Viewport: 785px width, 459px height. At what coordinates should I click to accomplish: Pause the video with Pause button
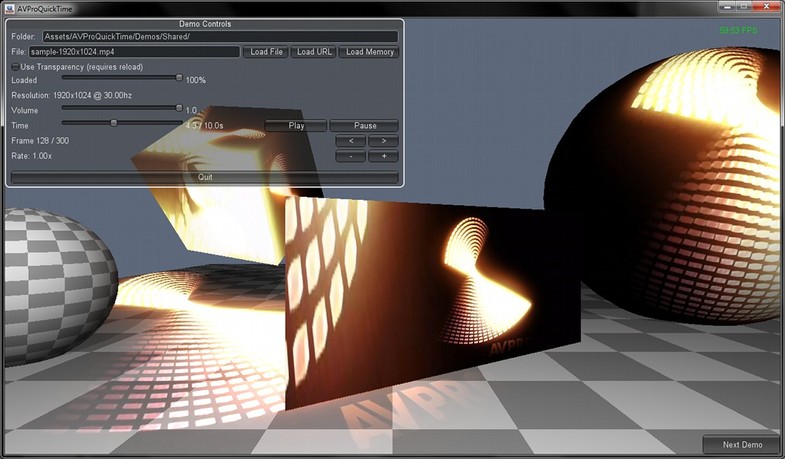click(x=364, y=126)
